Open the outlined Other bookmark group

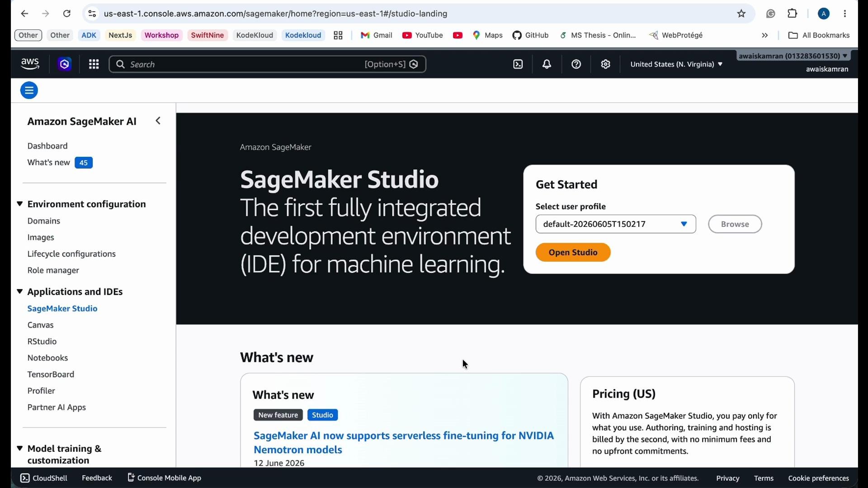click(28, 36)
